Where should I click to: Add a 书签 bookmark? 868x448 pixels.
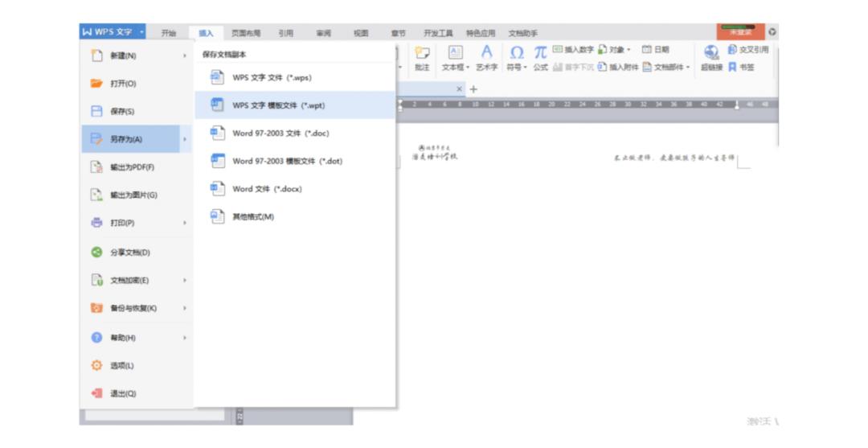(741, 67)
